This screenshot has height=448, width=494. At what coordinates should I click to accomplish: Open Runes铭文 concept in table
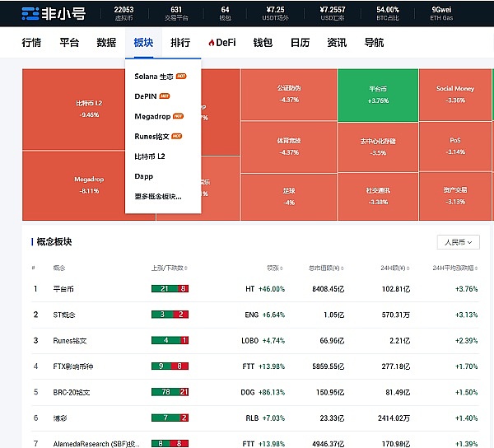(x=70, y=341)
